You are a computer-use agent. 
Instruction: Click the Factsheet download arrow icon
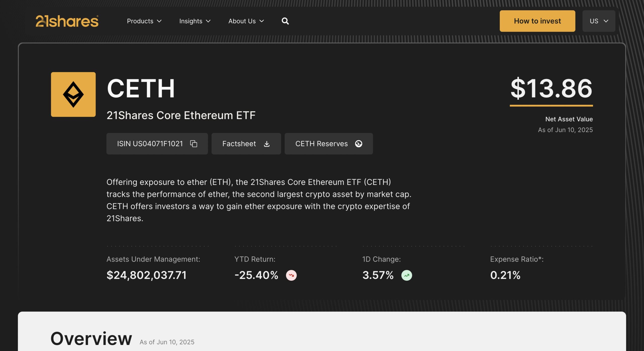point(267,144)
